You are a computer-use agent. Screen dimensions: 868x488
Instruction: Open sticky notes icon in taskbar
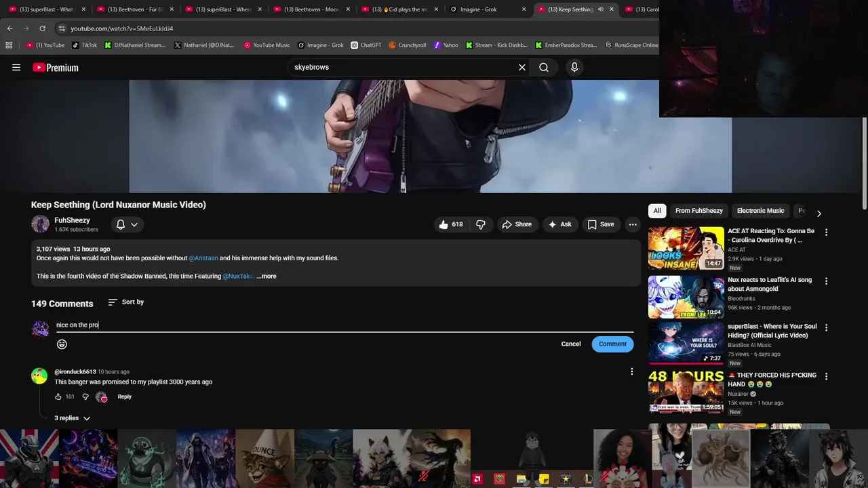tap(543, 479)
